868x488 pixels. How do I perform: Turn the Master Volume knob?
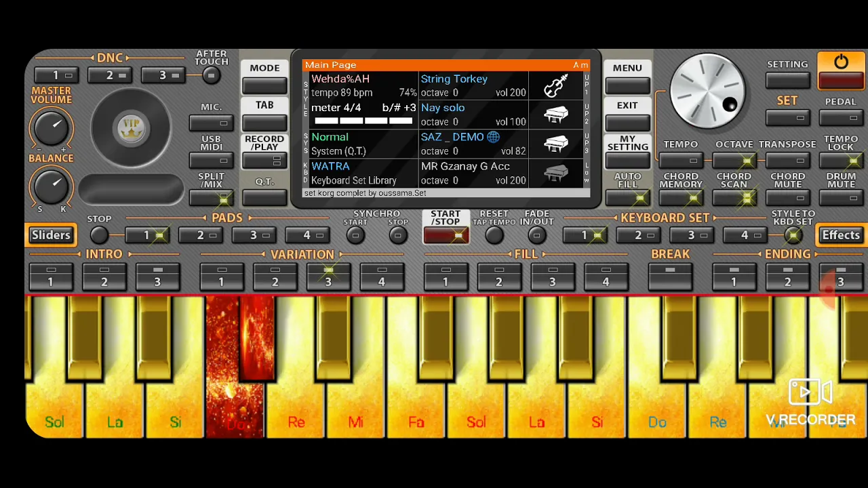[51, 128]
